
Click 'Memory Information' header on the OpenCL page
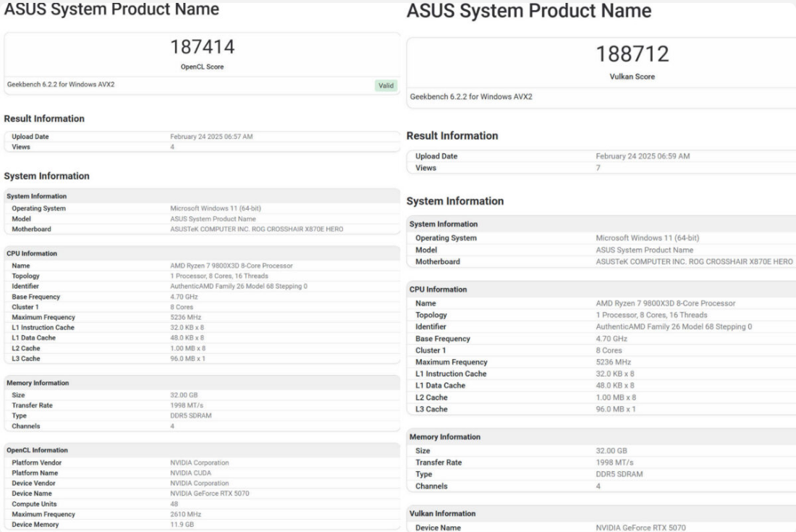pos(38,383)
